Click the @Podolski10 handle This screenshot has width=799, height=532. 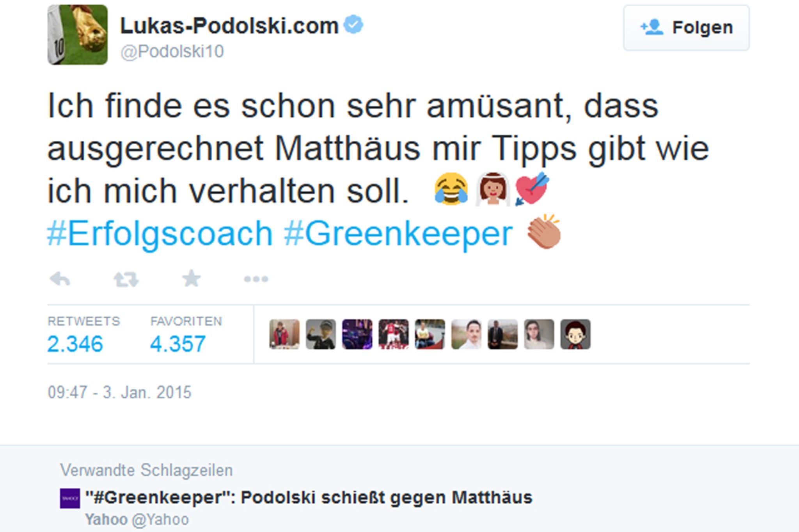[172, 51]
